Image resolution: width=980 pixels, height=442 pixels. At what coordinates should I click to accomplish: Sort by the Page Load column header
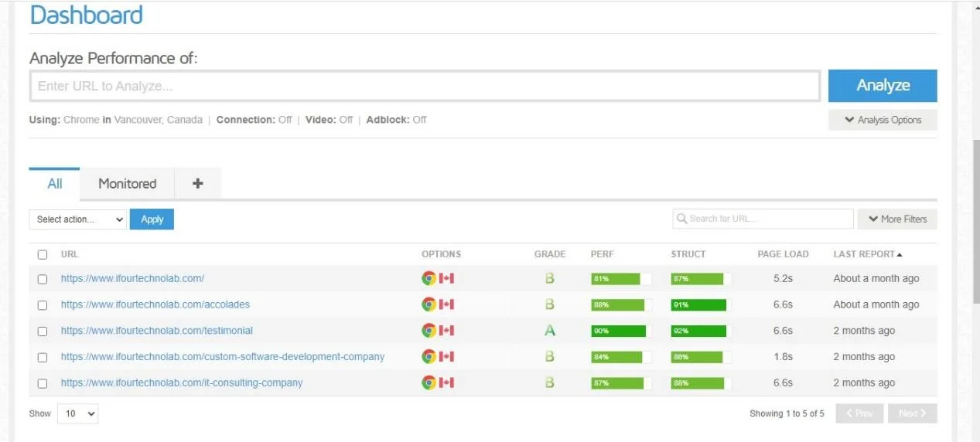[x=783, y=254]
